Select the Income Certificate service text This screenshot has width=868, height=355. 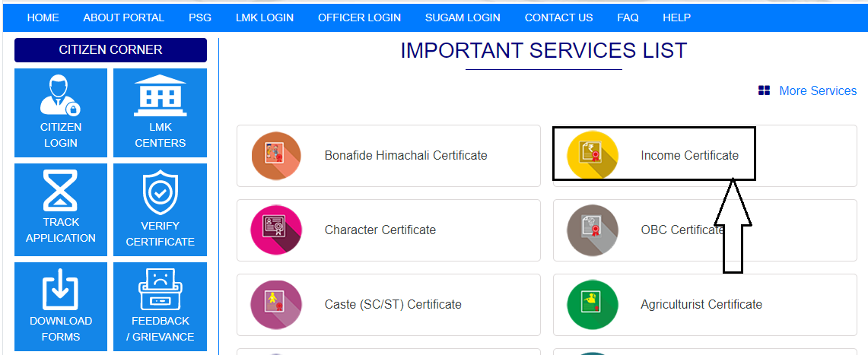pyautogui.click(x=690, y=155)
